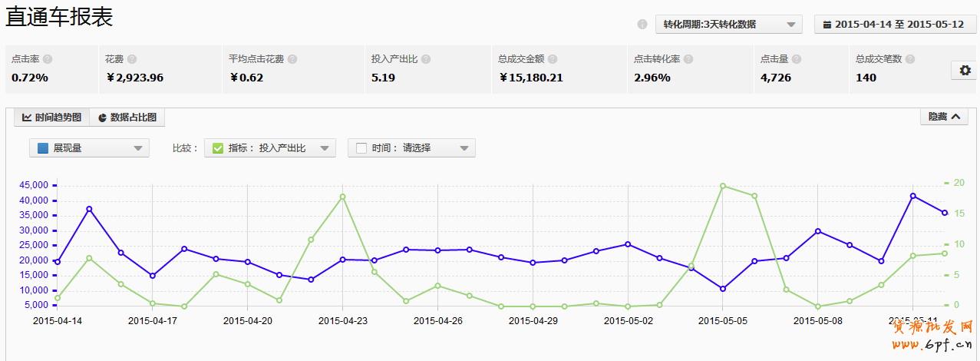Collapse the chart with 隐藏 button
The image size is (980, 361).
point(943,117)
